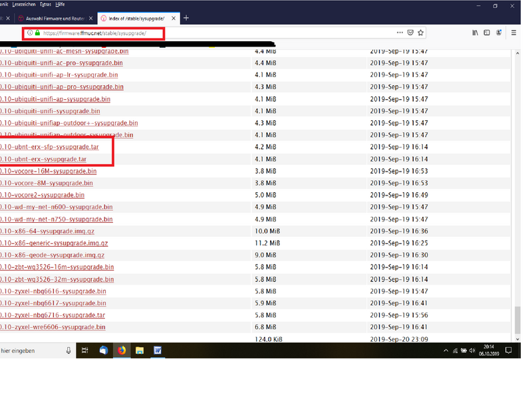This screenshot has width=532, height=399.
Task: Open the Firefox page actions menu (three dots)
Action: (400, 33)
